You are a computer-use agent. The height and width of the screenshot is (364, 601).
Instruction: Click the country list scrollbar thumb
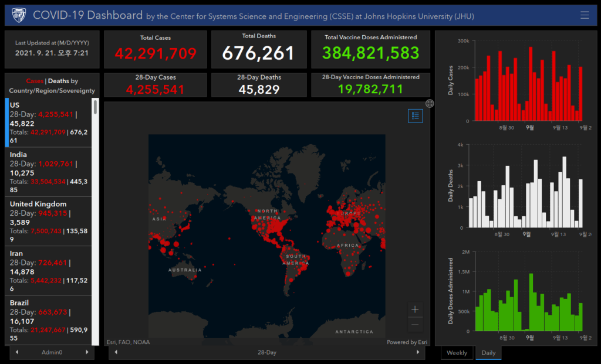[x=95, y=107]
